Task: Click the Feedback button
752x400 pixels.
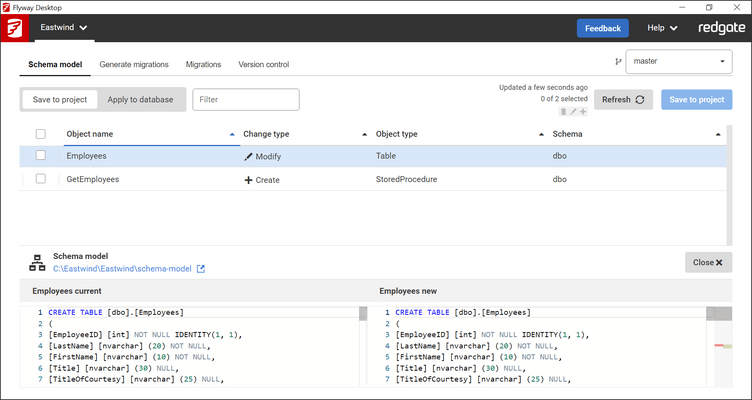Action: [x=602, y=28]
